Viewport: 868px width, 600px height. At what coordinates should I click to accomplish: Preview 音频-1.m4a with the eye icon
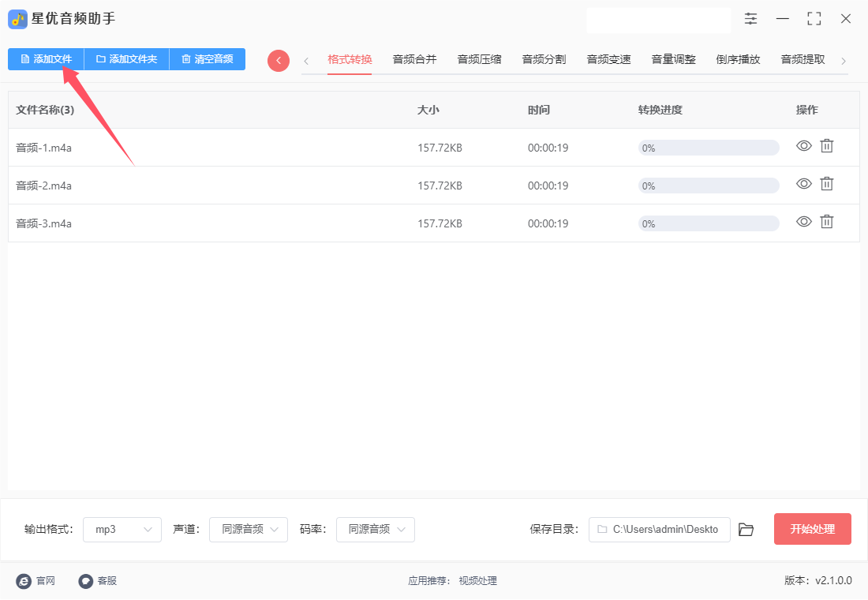[x=804, y=146]
